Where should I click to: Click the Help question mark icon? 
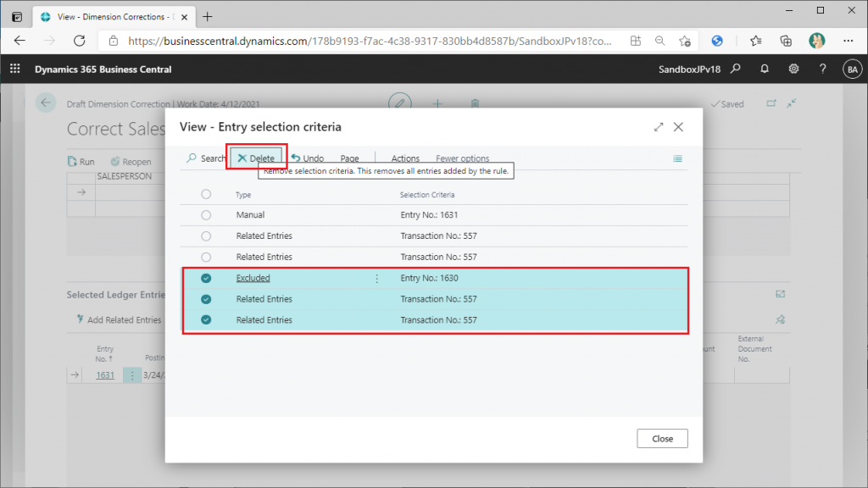point(822,69)
